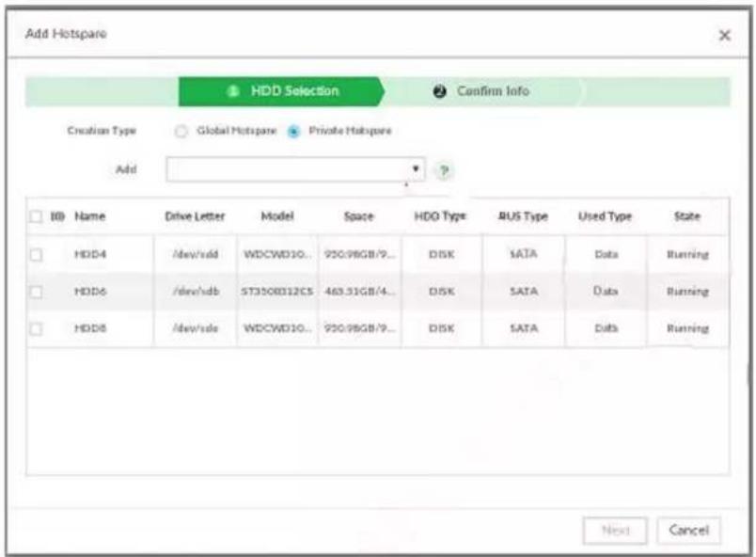Click the Cancel button
This screenshot has height=557, width=756.
click(x=688, y=531)
